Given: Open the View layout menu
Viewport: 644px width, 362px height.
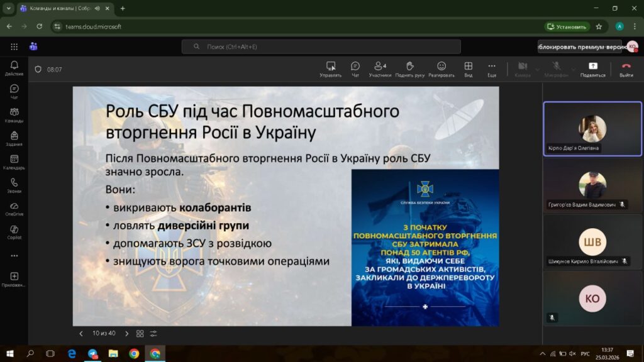Looking at the screenshot, I should coord(468,69).
